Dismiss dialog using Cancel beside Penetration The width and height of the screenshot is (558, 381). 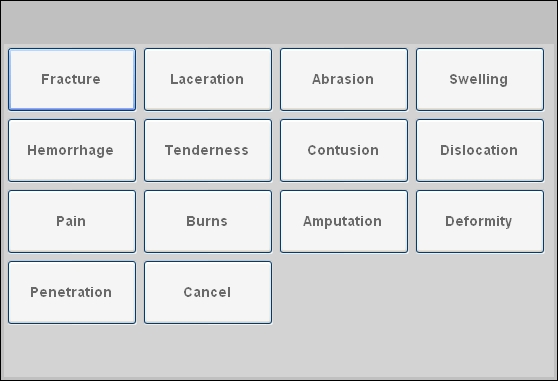[208, 292]
